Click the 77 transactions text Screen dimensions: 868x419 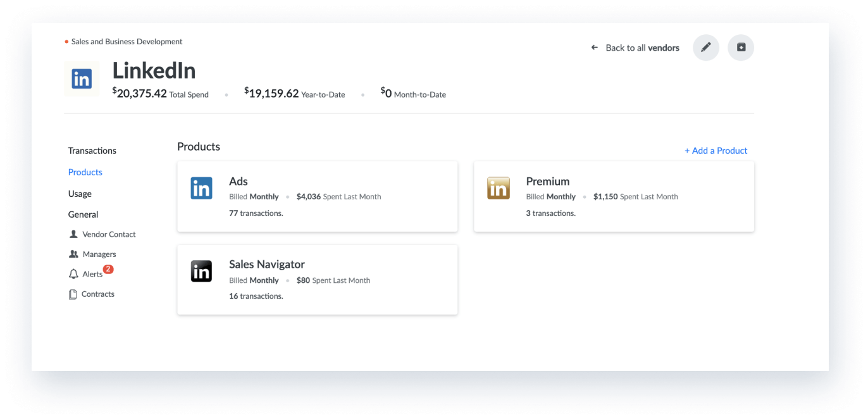(x=256, y=213)
